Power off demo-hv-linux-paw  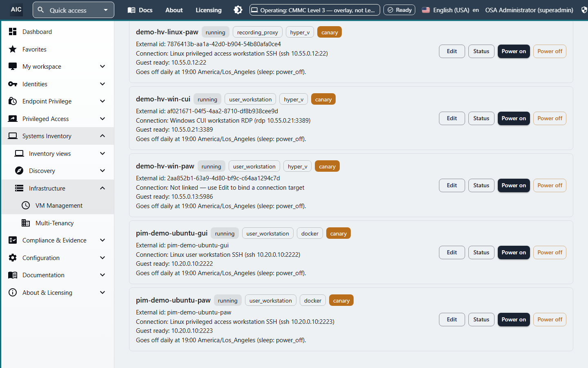coord(550,51)
